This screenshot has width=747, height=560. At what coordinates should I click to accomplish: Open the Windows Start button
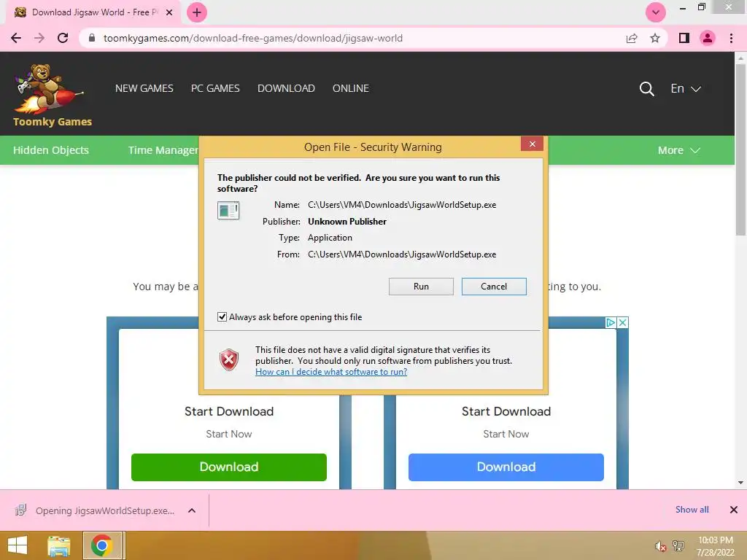tap(18, 545)
